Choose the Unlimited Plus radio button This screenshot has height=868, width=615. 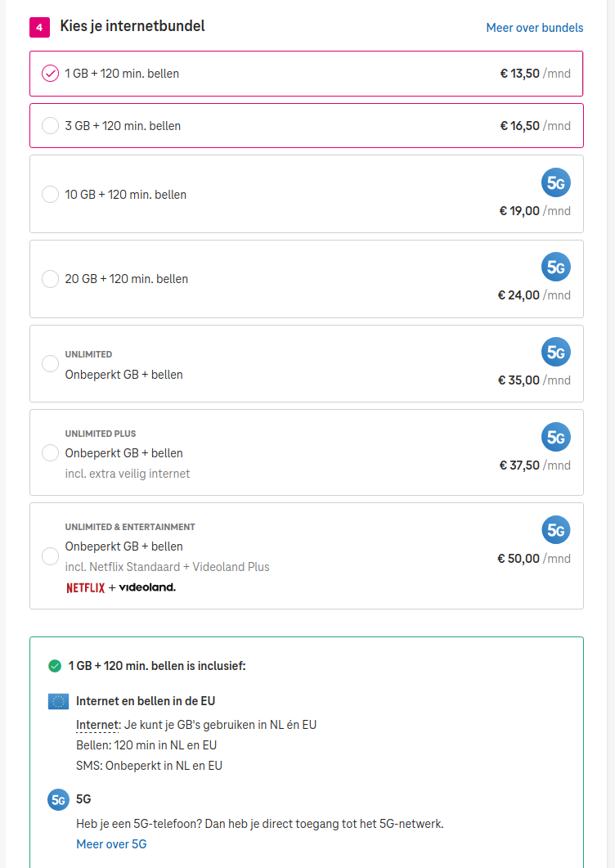[51, 453]
